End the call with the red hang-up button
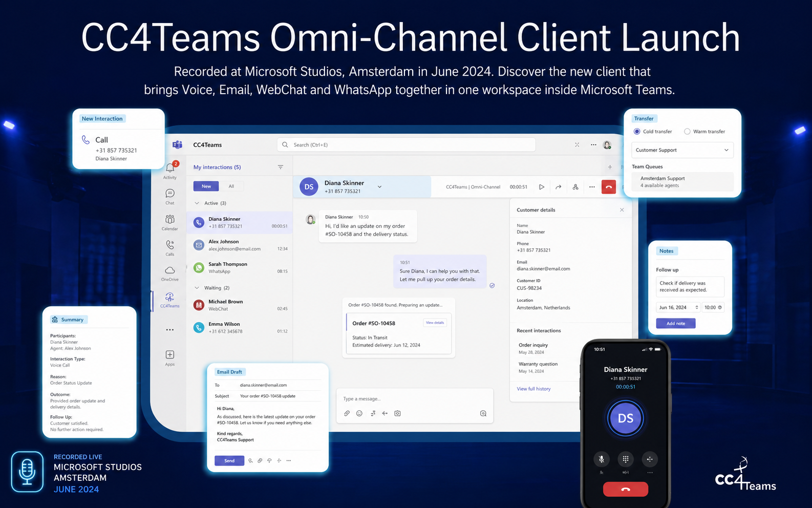The height and width of the screenshot is (508, 812). (609, 187)
